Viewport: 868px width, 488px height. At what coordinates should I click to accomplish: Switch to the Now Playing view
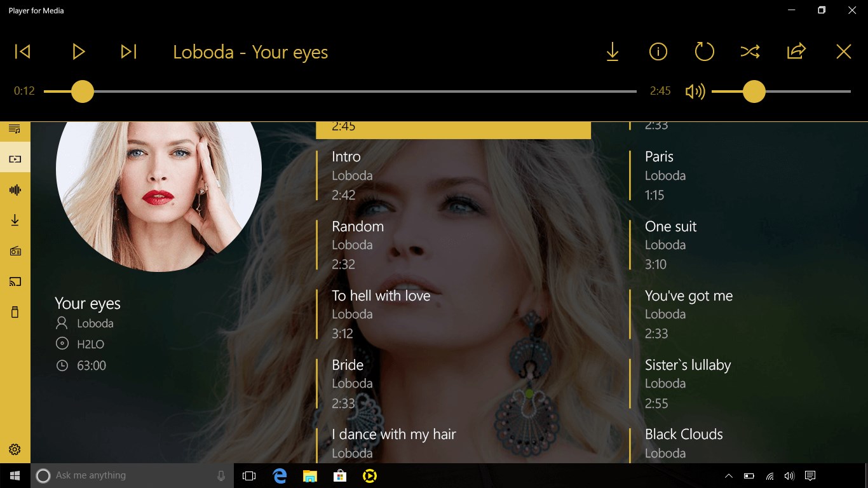click(14, 158)
